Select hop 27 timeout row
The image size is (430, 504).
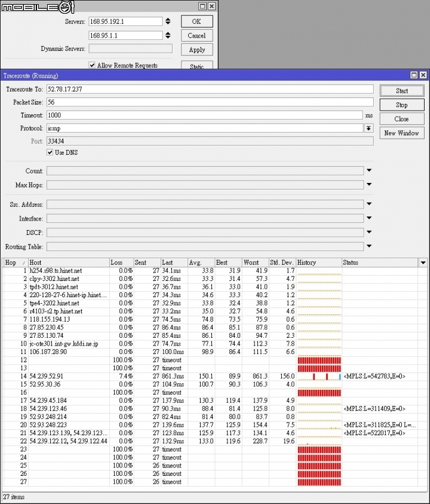210,482
